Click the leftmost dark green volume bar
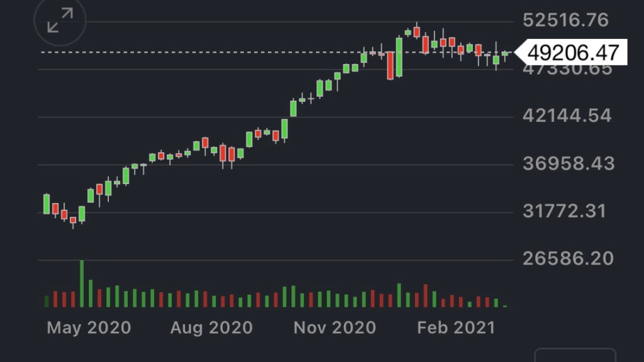Image resolution: width=644 pixels, height=362 pixels. coord(47,301)
